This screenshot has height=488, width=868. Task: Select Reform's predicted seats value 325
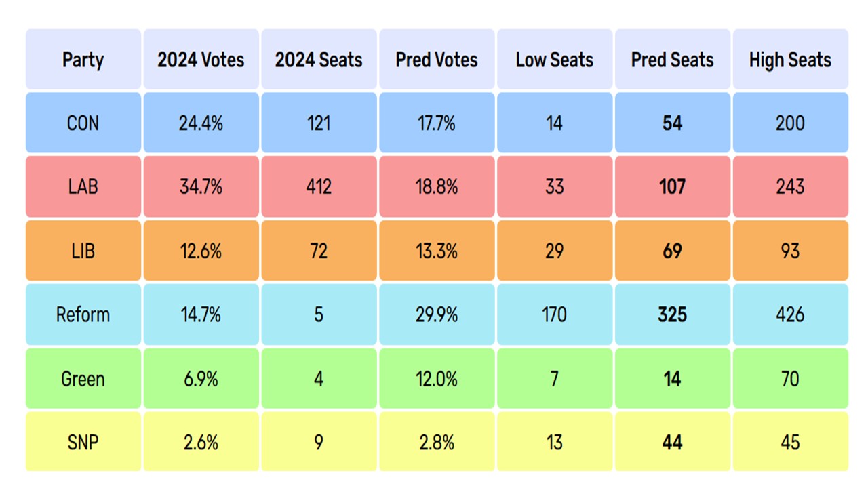click(672, 314)
